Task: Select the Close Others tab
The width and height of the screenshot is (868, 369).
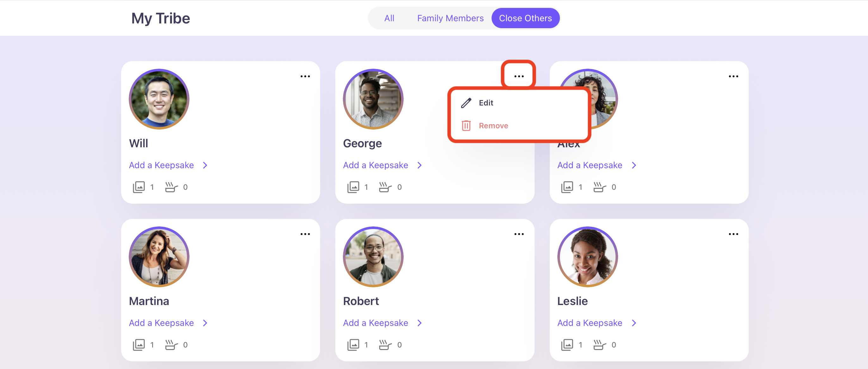Action: coord(525,18)
